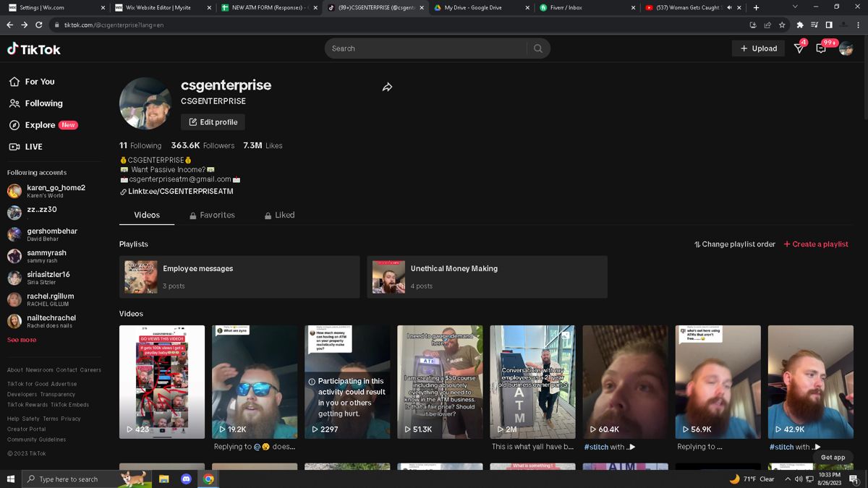Mute the YouTube tab audio icon
Screen dimensions: 868x488
[x=729, y=7]
